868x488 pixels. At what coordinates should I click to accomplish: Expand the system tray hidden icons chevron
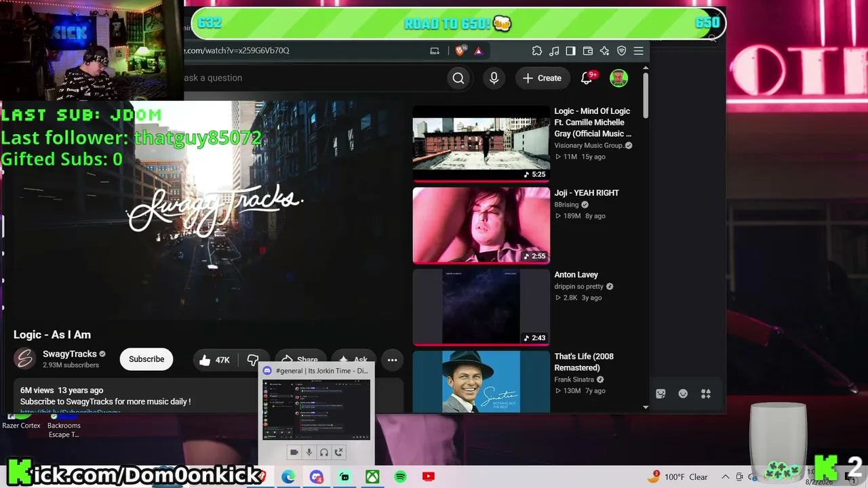click(725, 477)
